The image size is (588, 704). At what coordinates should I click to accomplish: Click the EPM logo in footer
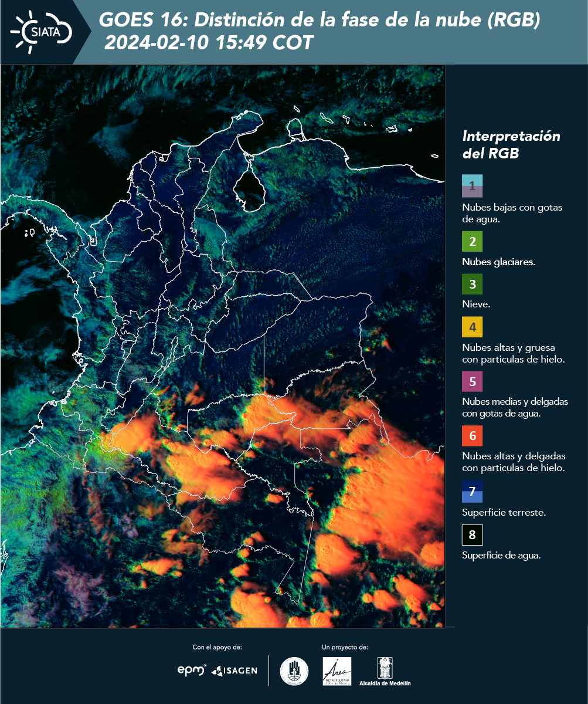[192, 669]
